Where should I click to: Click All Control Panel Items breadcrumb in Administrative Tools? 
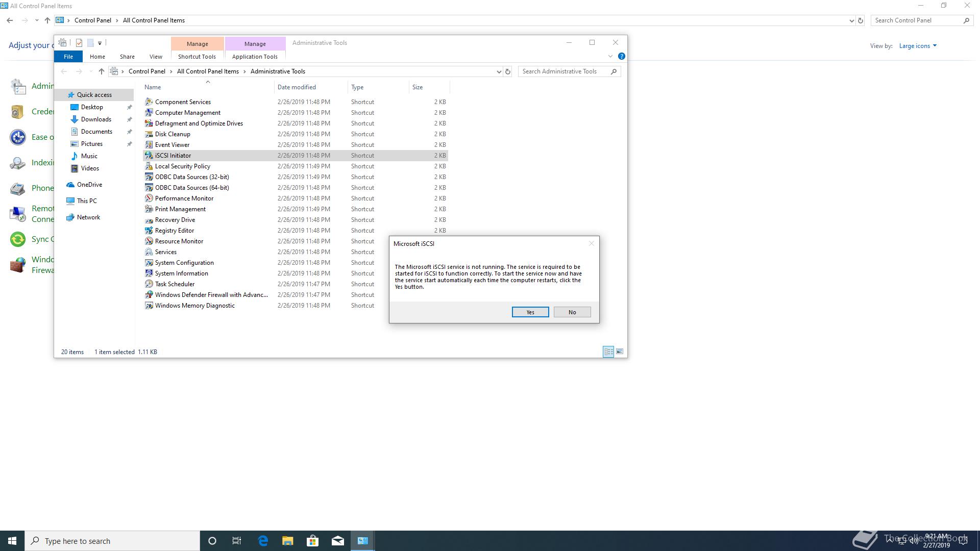pyautogui.click(x=208, y=71)
